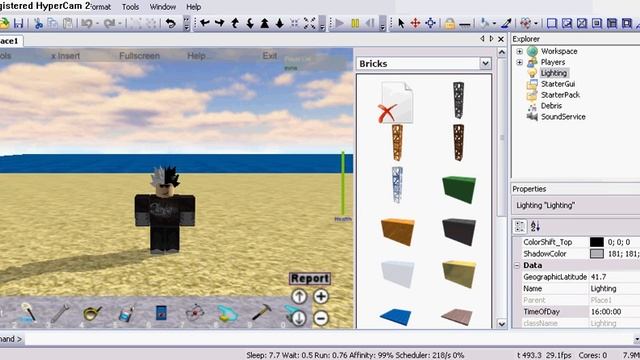Select SoundService in the Explorer tree

point(563,117)
